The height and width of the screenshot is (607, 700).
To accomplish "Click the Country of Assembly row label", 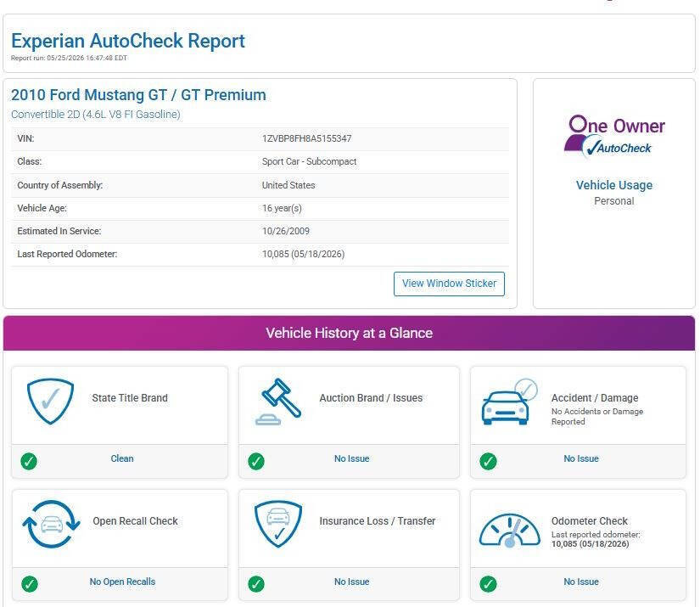I will (60, 185).
